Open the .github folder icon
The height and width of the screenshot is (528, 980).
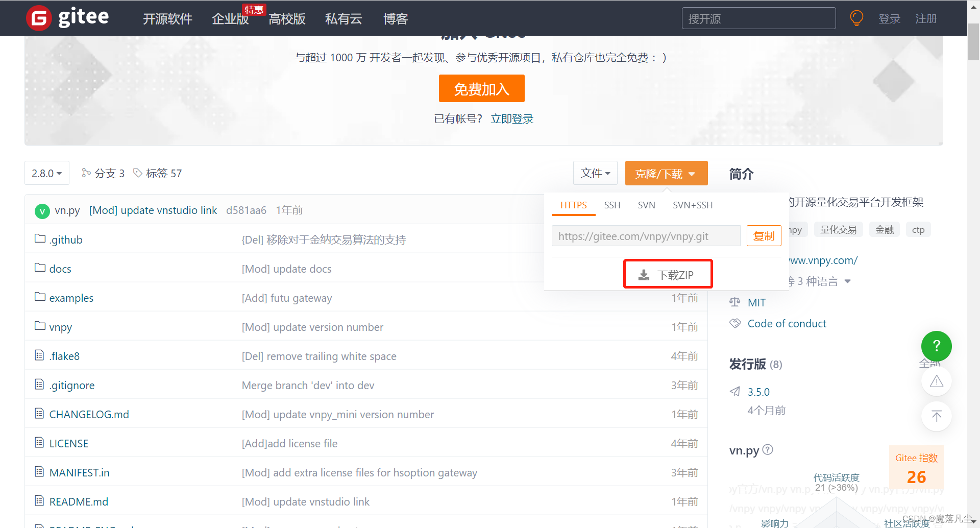[40, 238]
